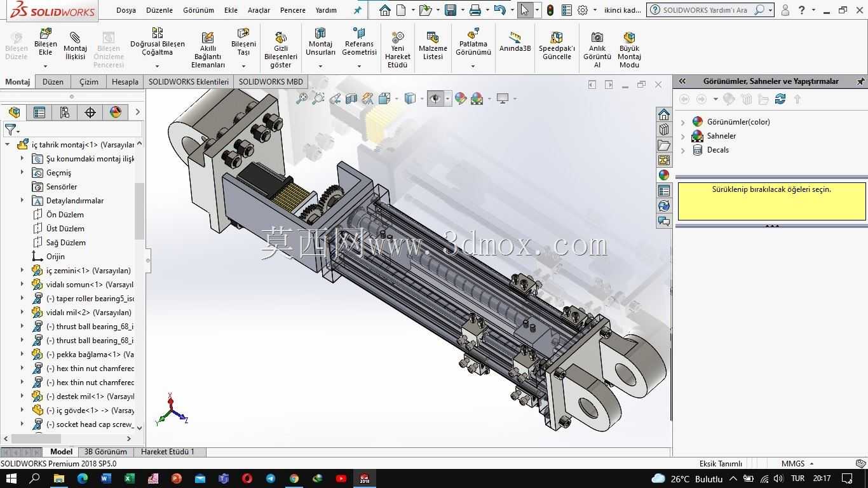Image resolution: width=868 pixels, height=488 pixels.
Task: Open Microsoft Word from the taskbar
Action: coord(105,478)
